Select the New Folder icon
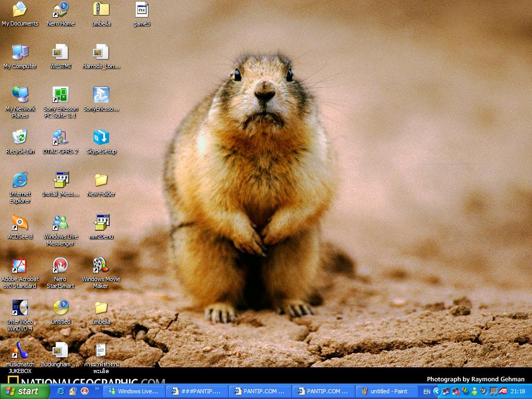532x399 pixels. pos(101,184)
